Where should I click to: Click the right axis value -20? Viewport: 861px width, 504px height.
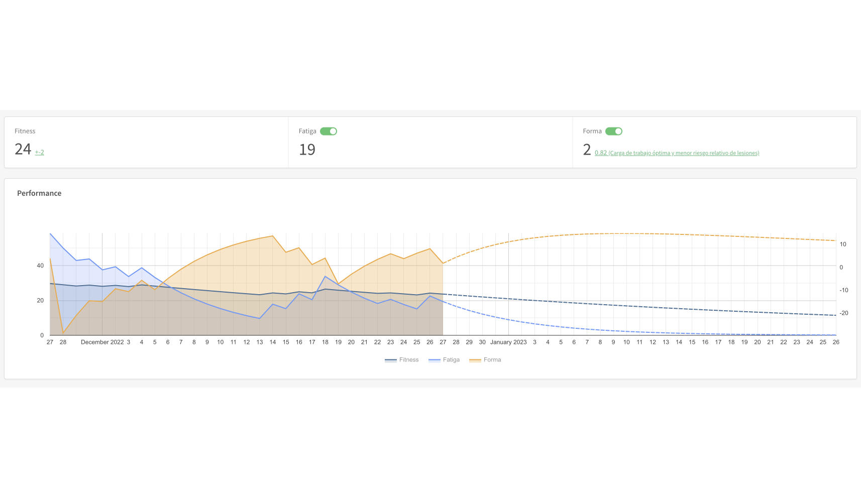point(844,313)
